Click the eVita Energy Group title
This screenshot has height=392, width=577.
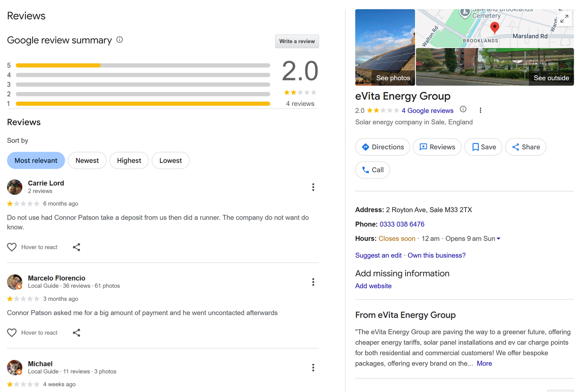(402, 96)
